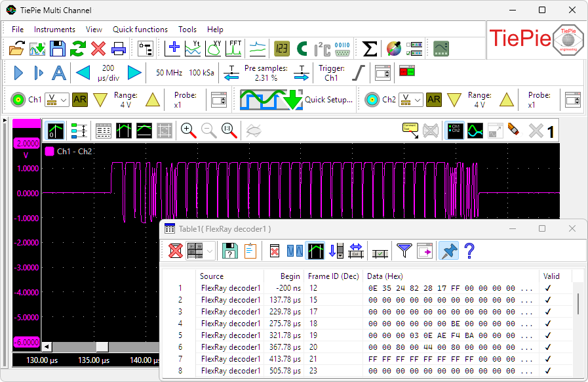
Task: Decrease pre samples with left trigger arrow
Action: click(x=231, y=74)
